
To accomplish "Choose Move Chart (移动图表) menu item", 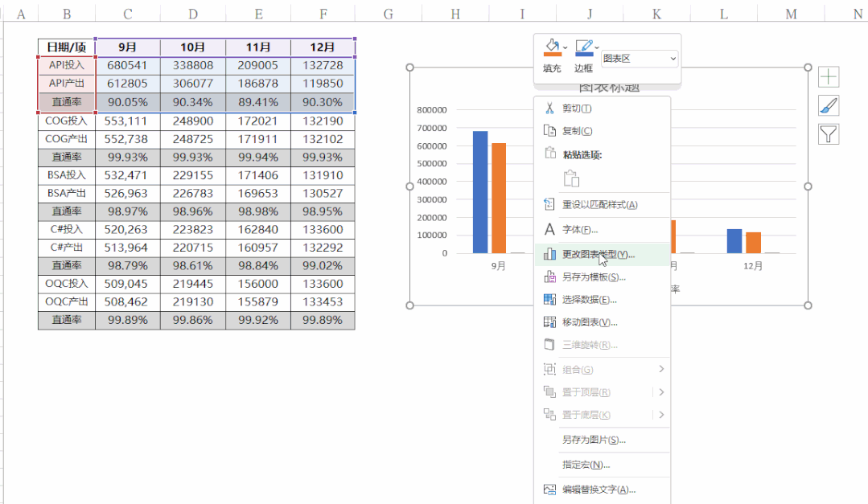I will click(x=603, y=322).
